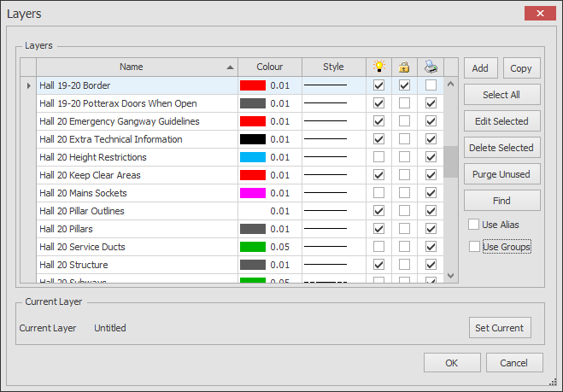Open black swatch of Hall 20 Extra Technical Information
The image size is (563, 392).
[x=253, y=139]
